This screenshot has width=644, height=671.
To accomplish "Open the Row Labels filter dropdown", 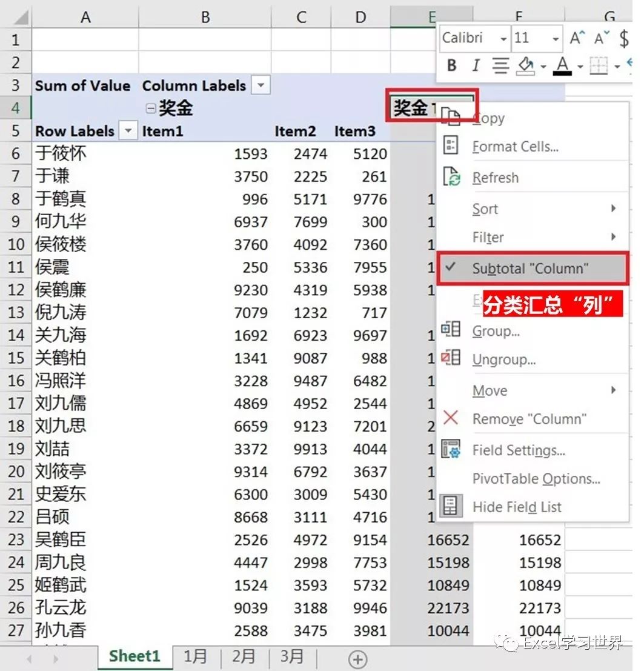I will [128, 131].
